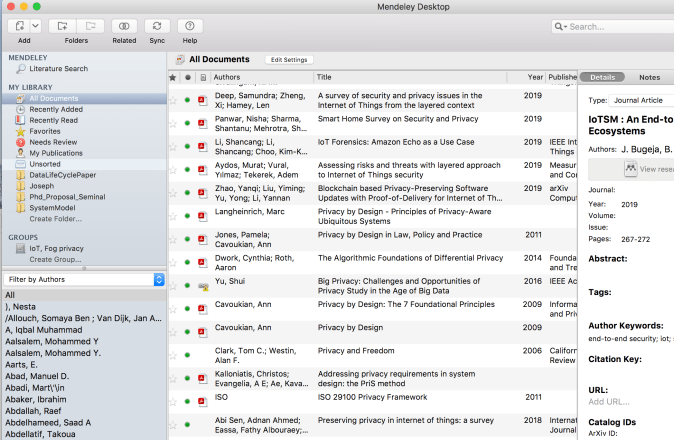Click the Related documents toolbar icon
Screen dimensions: 674x440
pos(124,25)
